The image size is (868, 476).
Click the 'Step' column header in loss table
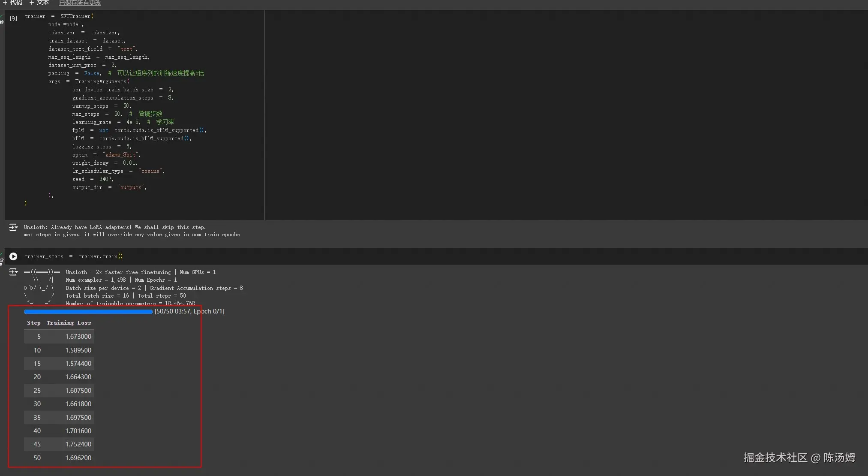click(x=33, y=323)
